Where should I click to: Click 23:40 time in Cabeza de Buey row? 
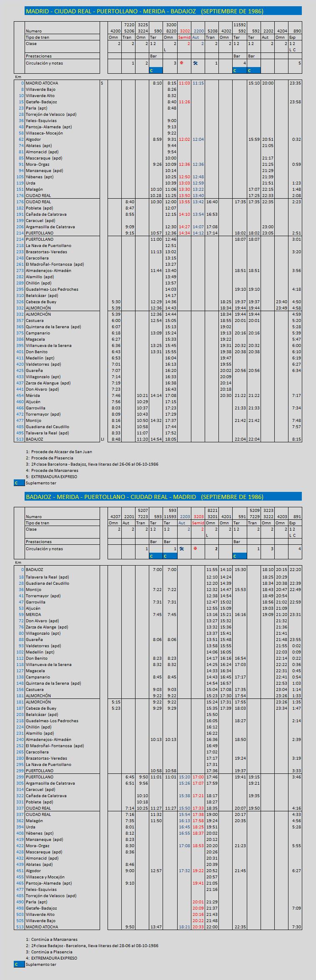[282, 302]
